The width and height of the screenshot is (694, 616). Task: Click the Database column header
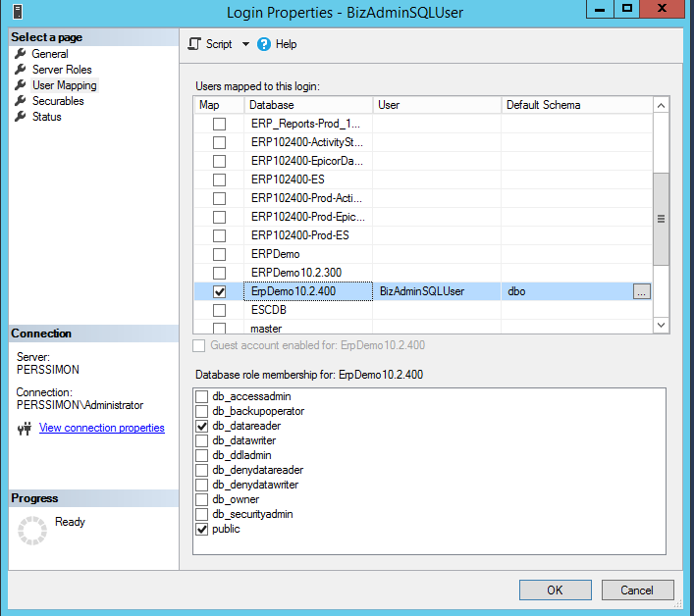point(308,105)
